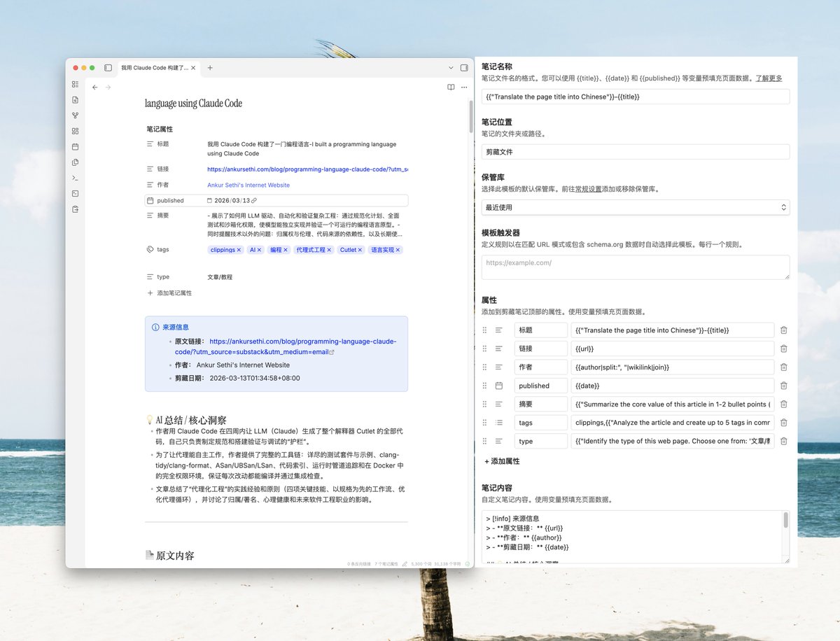Remove the Cutlet tag

(x=360, y=250)
